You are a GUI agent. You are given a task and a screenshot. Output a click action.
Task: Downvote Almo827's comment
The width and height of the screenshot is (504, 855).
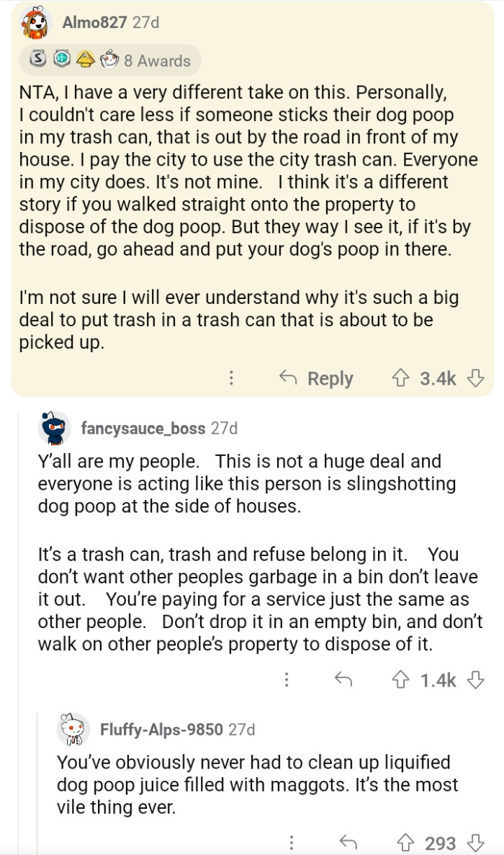tap(476, 378)
